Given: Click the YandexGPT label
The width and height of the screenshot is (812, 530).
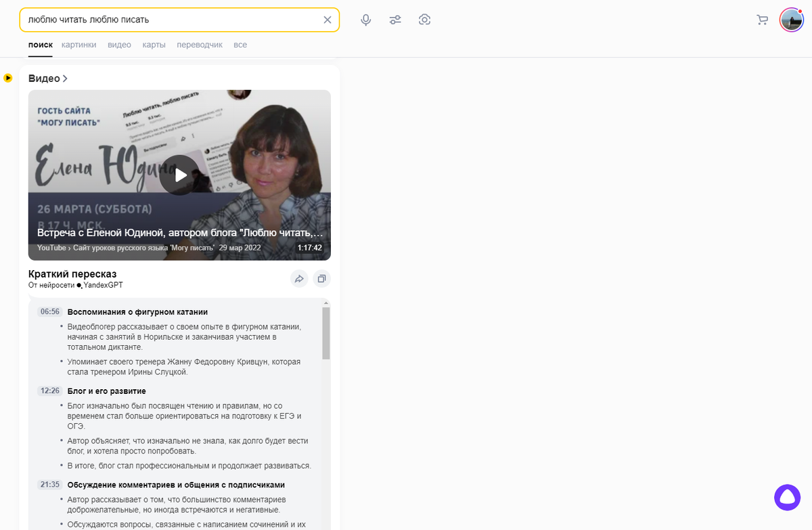Looking at the screenshot, I should tap(104, 286).
